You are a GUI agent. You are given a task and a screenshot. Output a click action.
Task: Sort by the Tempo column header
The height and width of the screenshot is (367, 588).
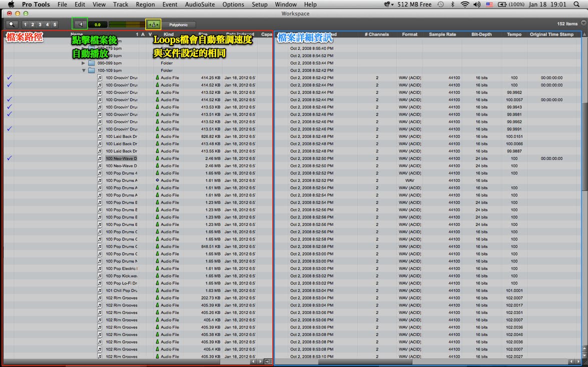tap(514, 34)
